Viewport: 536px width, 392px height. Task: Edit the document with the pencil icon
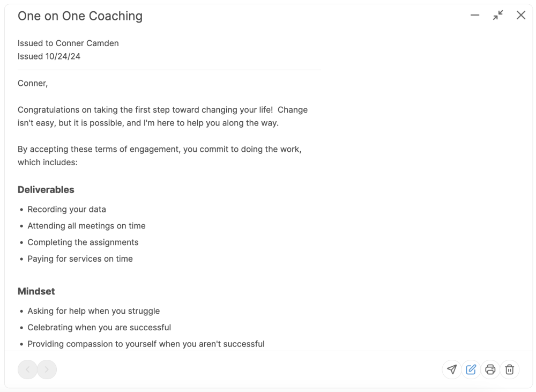point(471,369)
